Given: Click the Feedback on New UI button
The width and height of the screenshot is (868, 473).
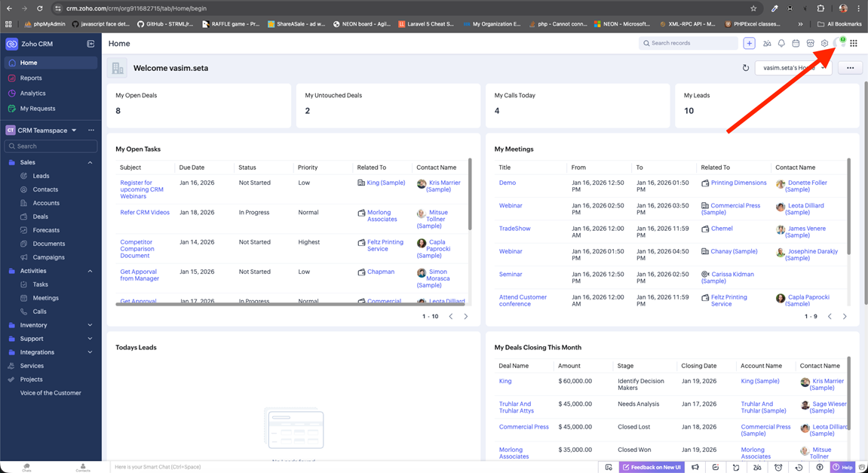Looking at the screenshot, I should (x=652, y=468).
